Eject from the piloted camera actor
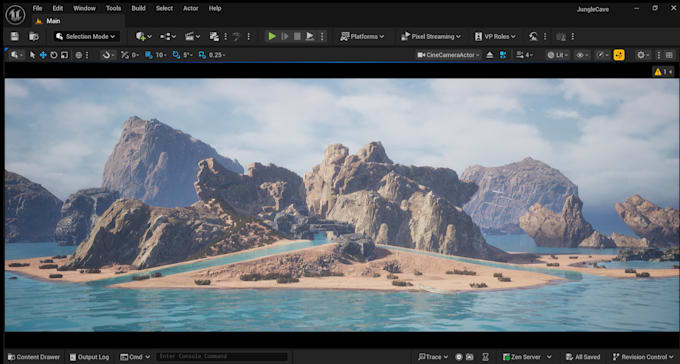680x364 pixels. click(490, 55)
